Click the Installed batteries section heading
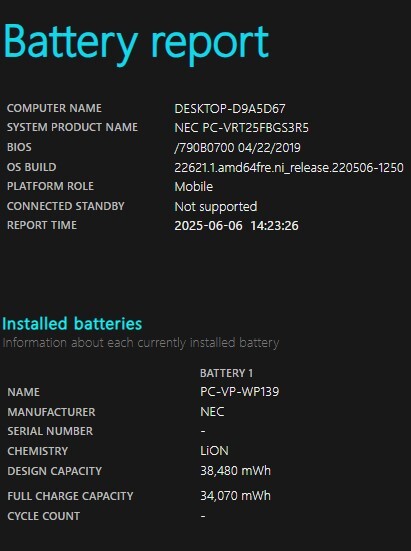The image size is (411, 551). 72,324
